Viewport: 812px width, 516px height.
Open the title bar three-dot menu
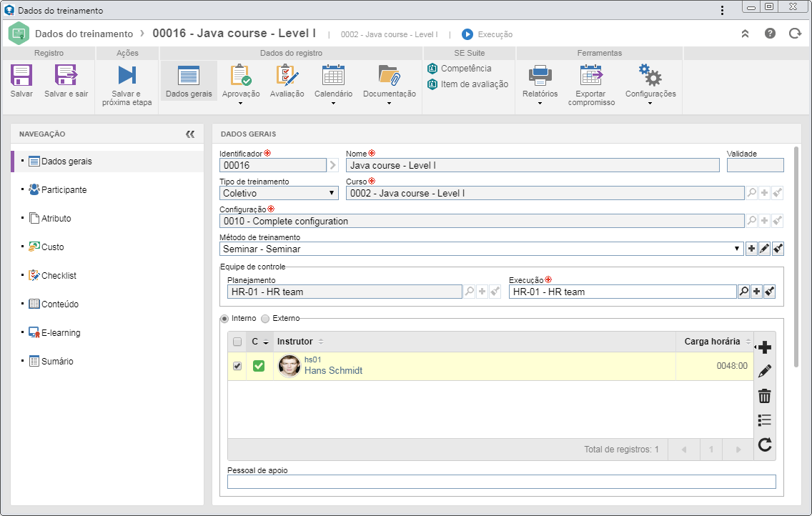point(722,10)
